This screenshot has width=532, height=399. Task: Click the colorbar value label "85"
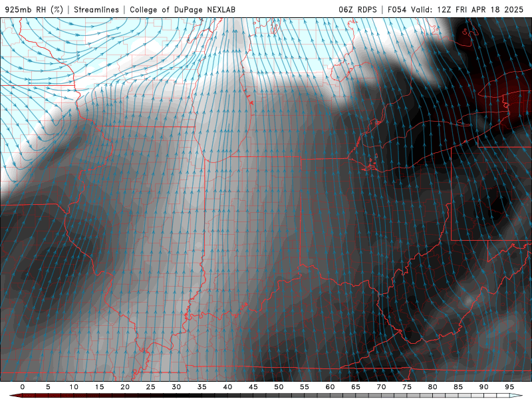[458, 387]
